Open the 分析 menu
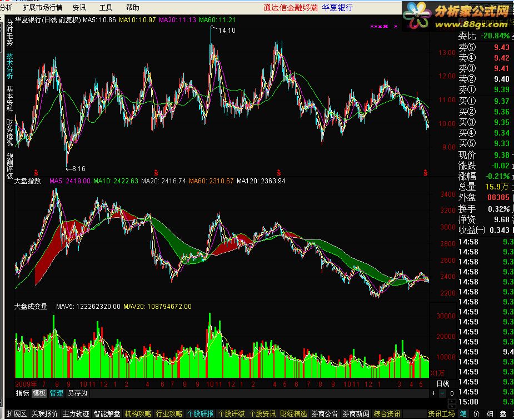 6,8
